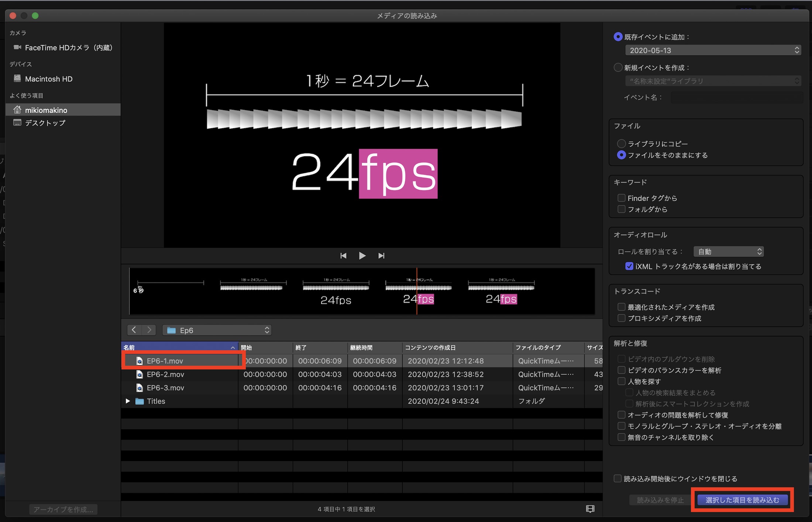Image resolution: width=812 pixels, height=522 pixels.
Task: Select 新規イベントを作成 radio button
Action: (618, 68)
